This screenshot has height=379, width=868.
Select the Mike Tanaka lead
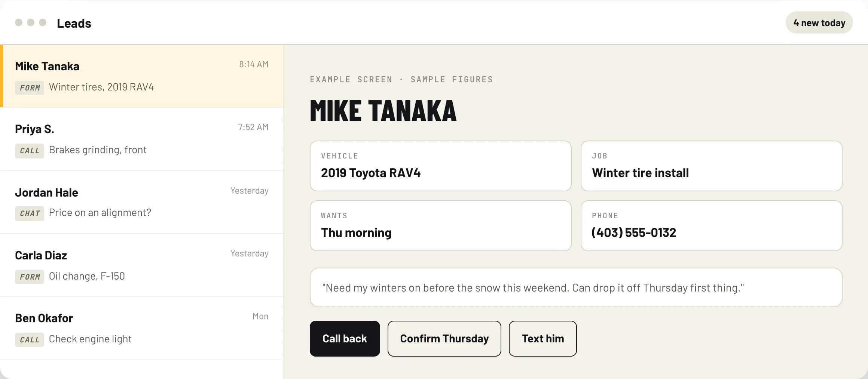click(142, 76)
